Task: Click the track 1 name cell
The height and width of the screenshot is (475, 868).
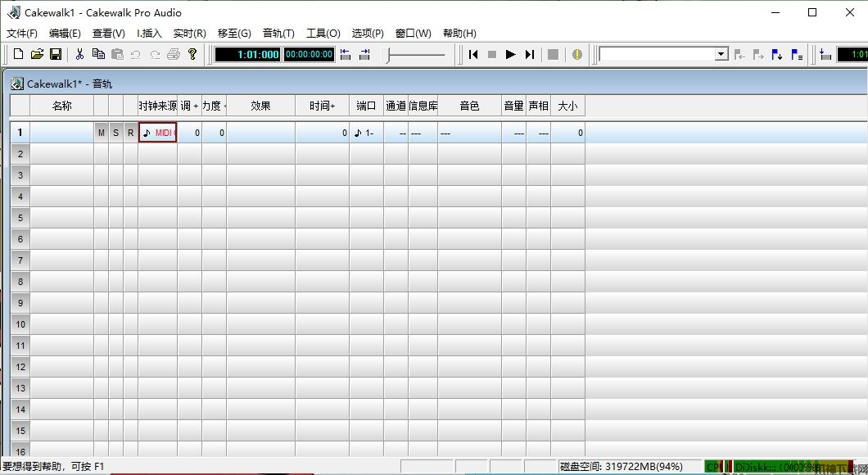Action: [x=62, y=133]
